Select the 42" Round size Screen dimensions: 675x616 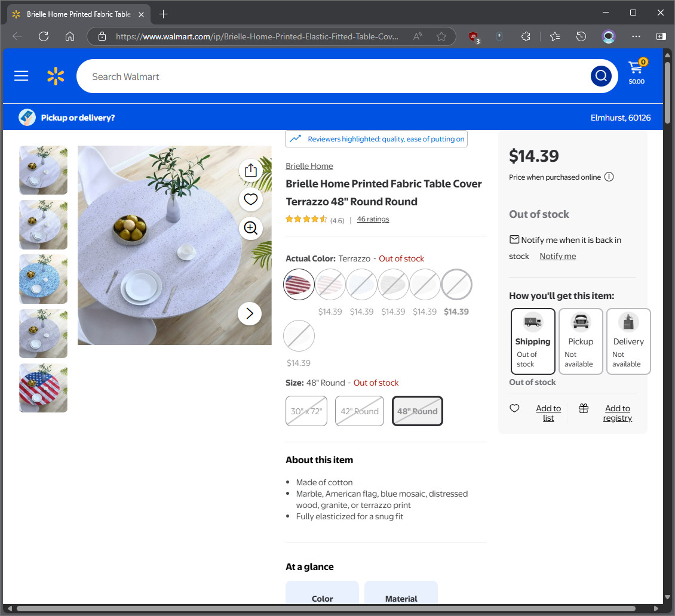(360, 411)
